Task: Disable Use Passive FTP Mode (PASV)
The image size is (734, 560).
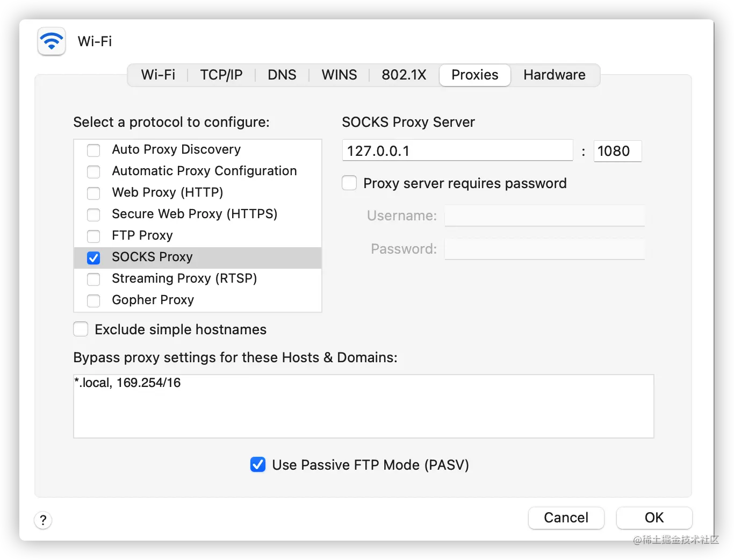Action: tap(258, 464)
